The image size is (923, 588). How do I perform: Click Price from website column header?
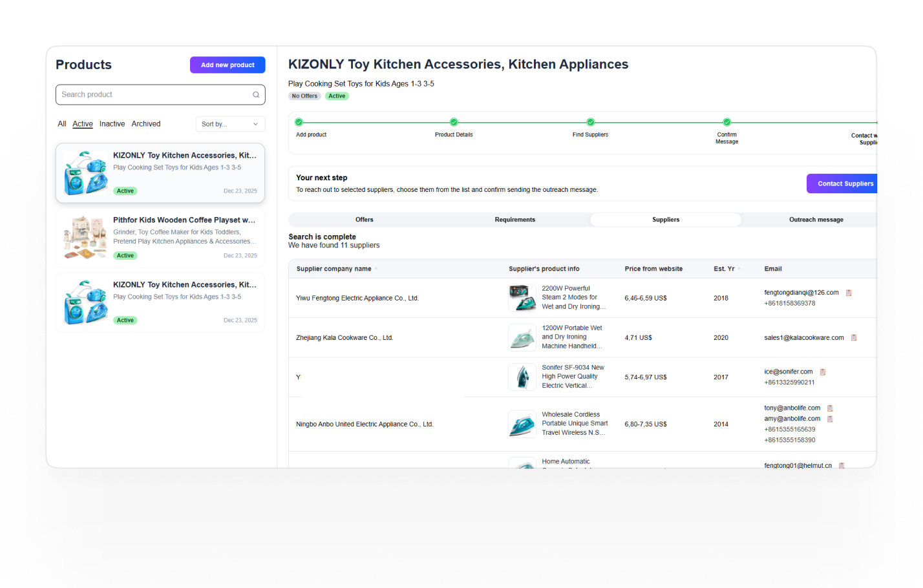click(x=653, y=269)
